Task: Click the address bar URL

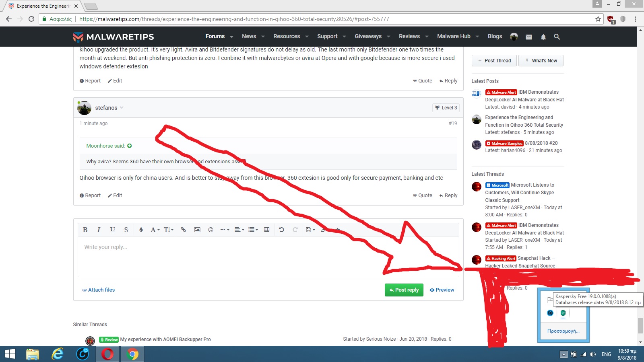Action: coord(234,19)
